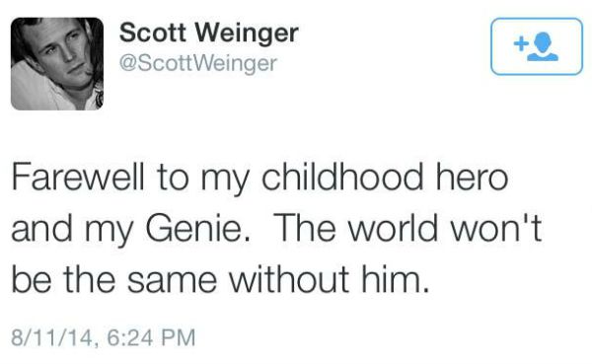Screen dimensions: 592x364
Task: Click the word "same" in last line
Action: tap(172, 282)
